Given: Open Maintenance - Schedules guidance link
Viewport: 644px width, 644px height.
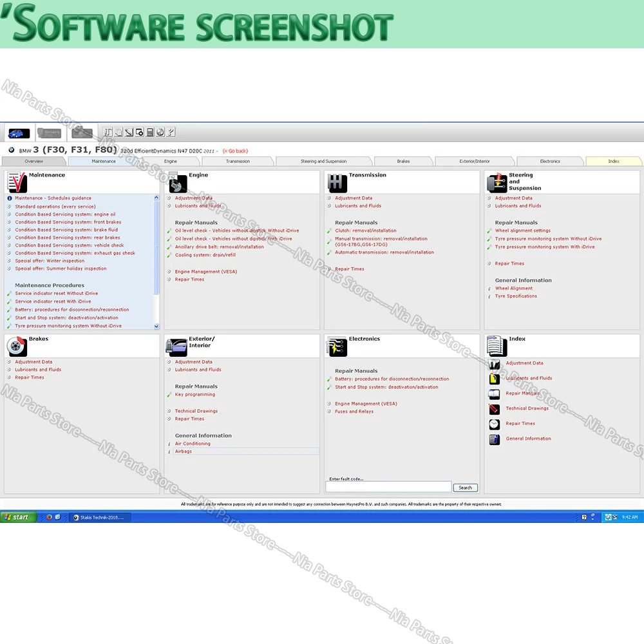Looking at the screenshot, I should (x=53, y=198).
